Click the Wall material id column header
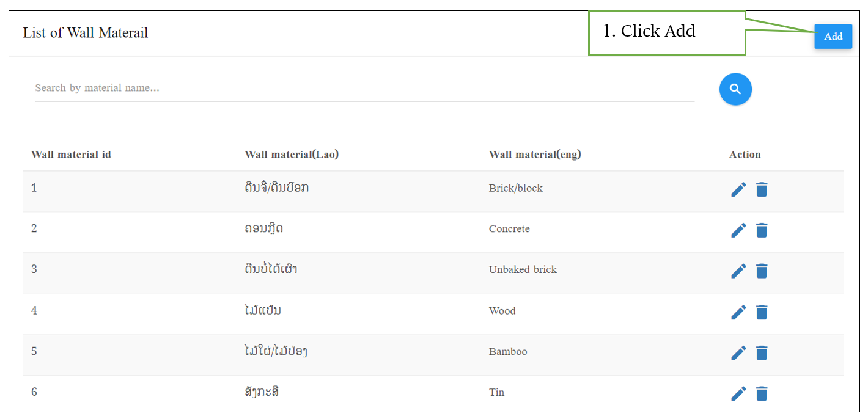The height and width of the screenshot is (419, 868). (x=71, y=155)
